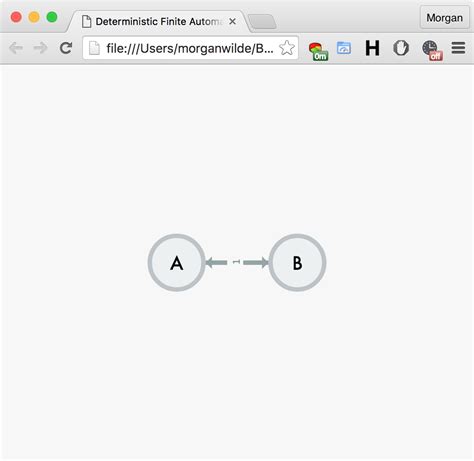Focus the file URL address bar
Screen dimensions: 474x461
coord(190,48)
